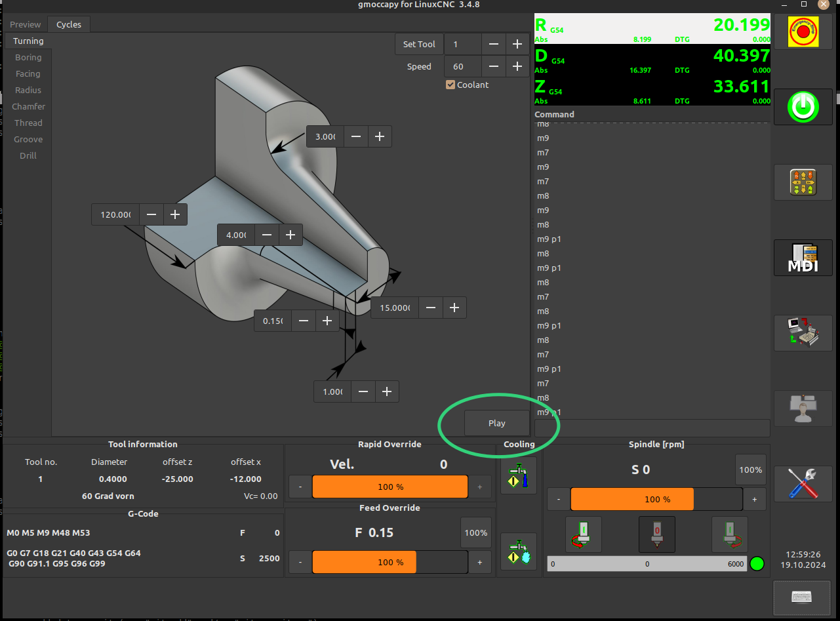Decrease Set Tool number with minus
The image size is (840, 621).
tap(493, 44)
